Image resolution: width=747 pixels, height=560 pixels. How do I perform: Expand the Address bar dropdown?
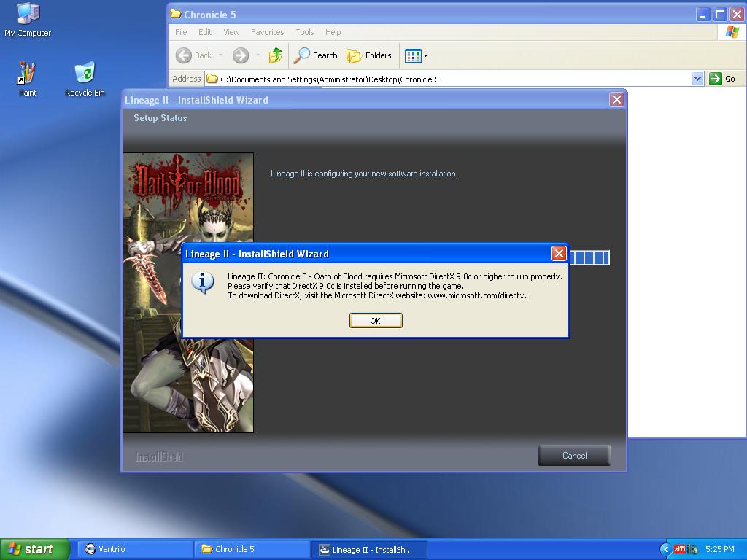tap(697, 79)
